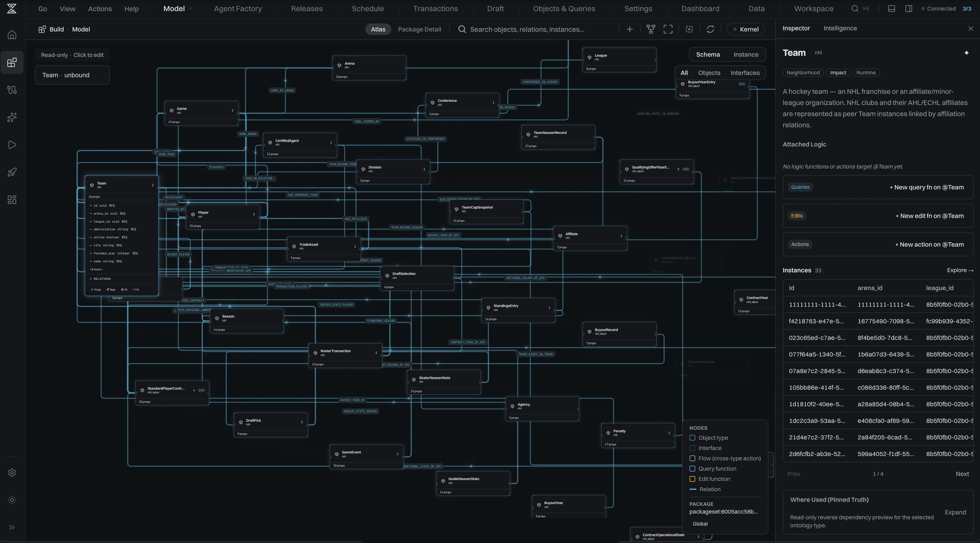Screen dimensions: 980x543
Task: Select the Objects filter
Action: [x=709, y=73]
